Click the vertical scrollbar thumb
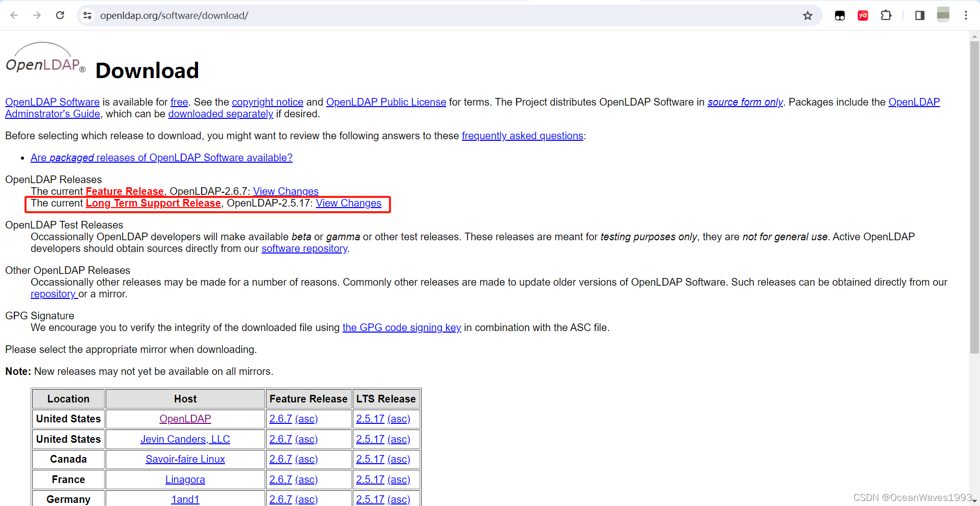The image size is (980, 506). pyautogui.click(x=974, y=197)
